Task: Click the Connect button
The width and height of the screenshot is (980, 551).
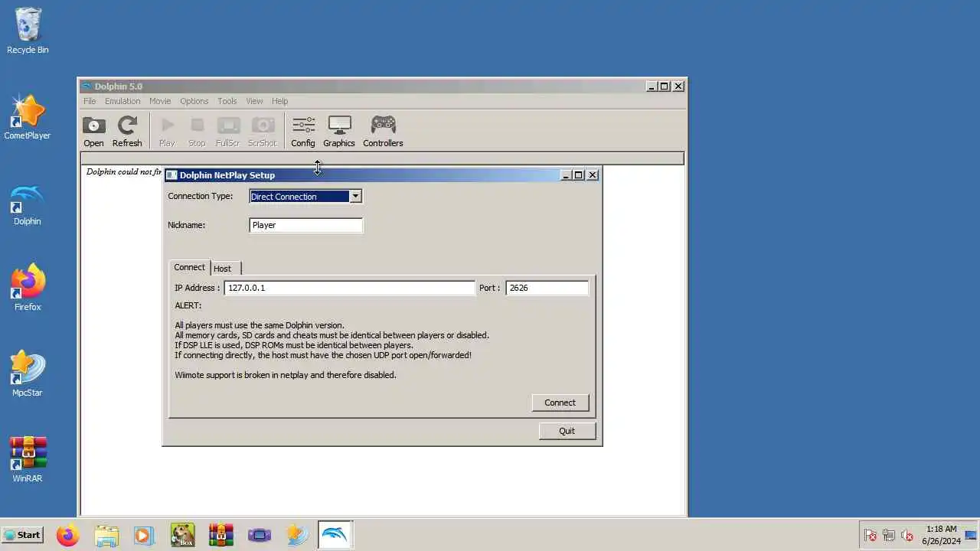Action: (560, 403)
